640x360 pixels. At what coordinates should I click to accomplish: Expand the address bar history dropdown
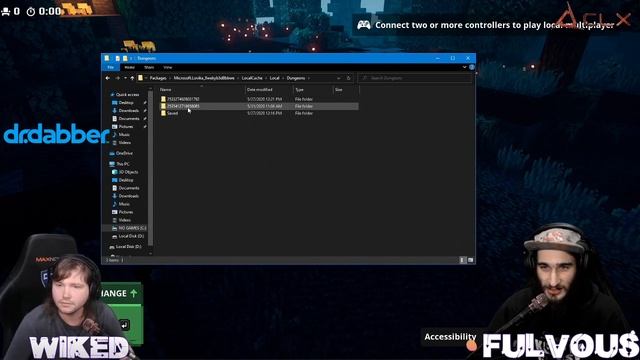coord(338,78)
